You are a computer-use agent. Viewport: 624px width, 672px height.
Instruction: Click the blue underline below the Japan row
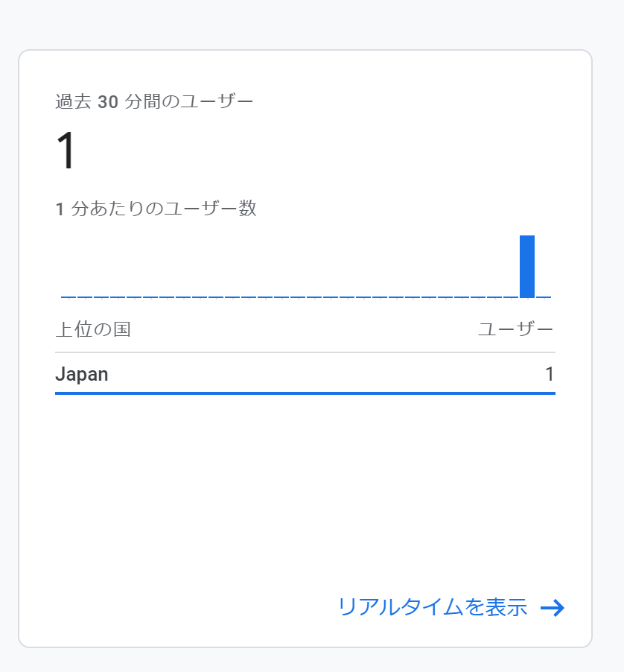pyautogui.click(x=305, y=393)
